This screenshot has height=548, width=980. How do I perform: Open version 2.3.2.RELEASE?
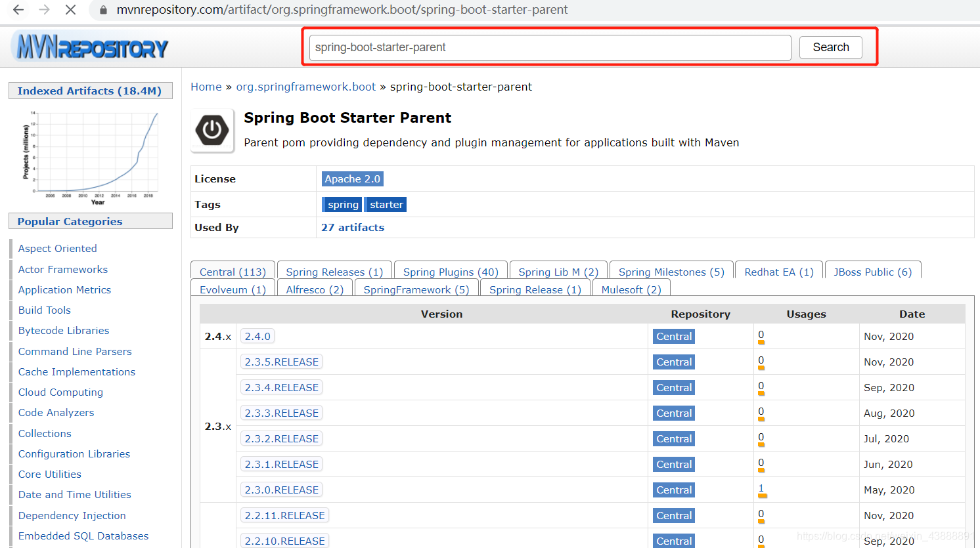[x=282, y=438]
